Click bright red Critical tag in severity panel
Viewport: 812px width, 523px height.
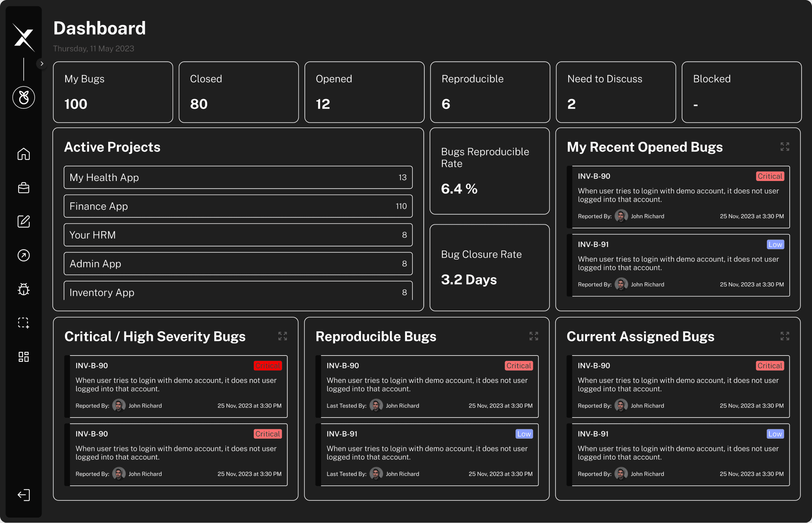click(268, 366)
